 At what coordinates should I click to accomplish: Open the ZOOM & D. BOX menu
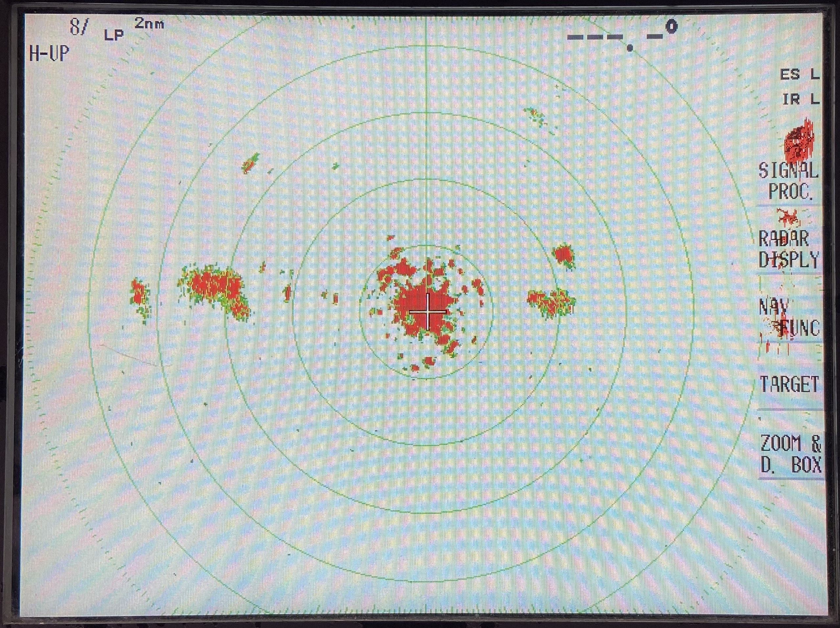pyautogui.click(x=791, y=453)
